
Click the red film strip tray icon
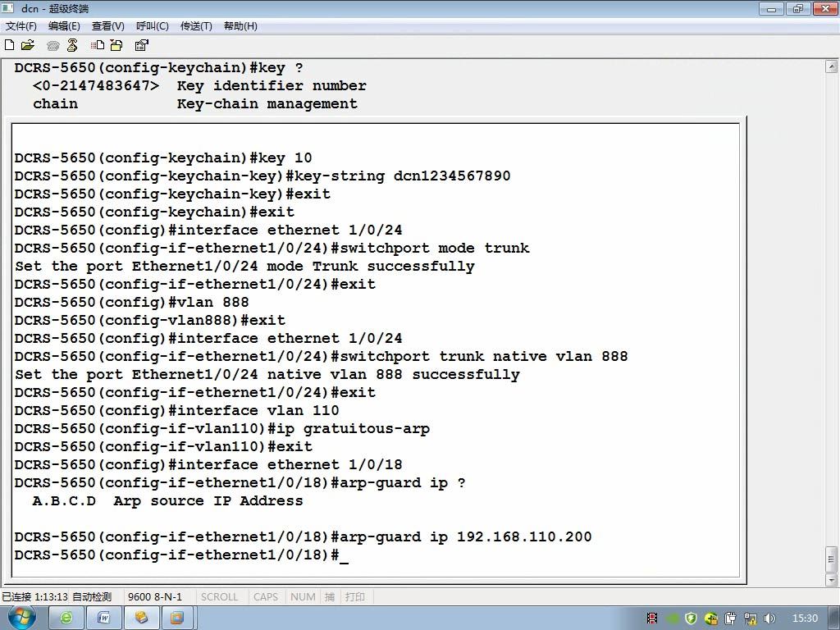coord(652,619)
